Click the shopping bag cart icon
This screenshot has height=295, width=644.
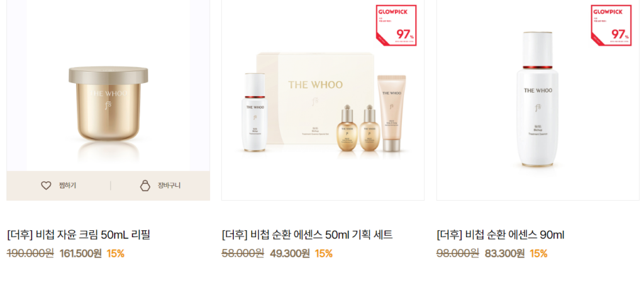[145, 186]
